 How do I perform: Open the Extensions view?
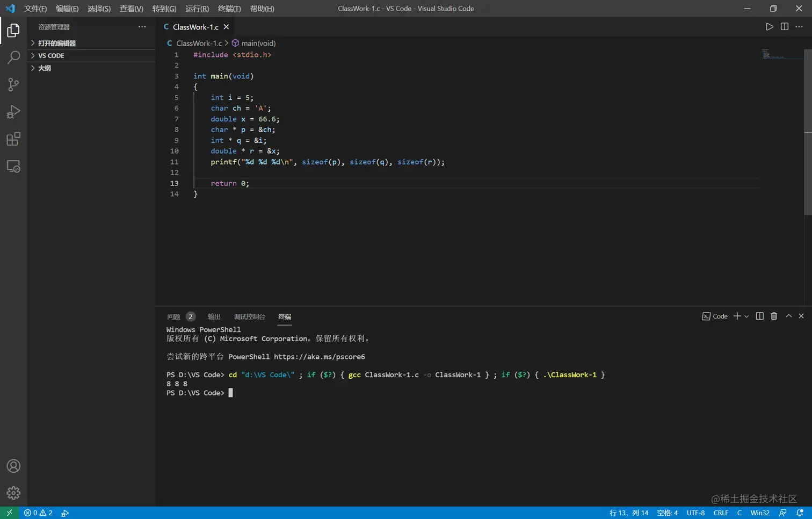(13, 139)
